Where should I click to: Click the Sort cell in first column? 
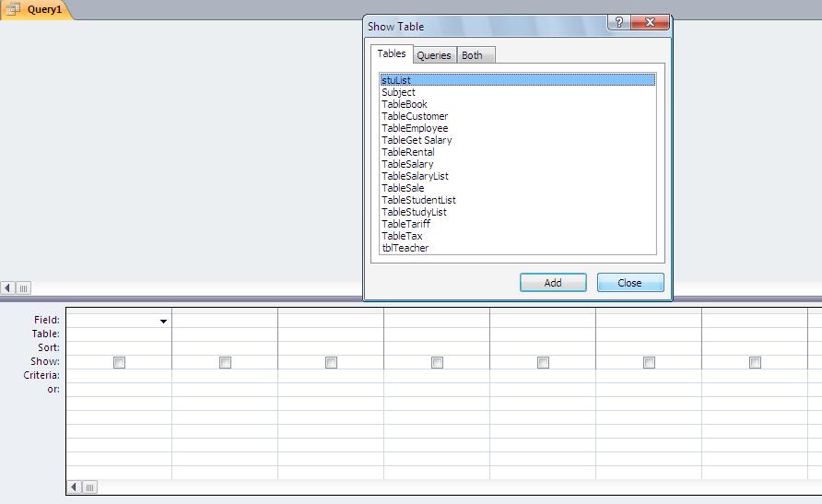(119, 348)
